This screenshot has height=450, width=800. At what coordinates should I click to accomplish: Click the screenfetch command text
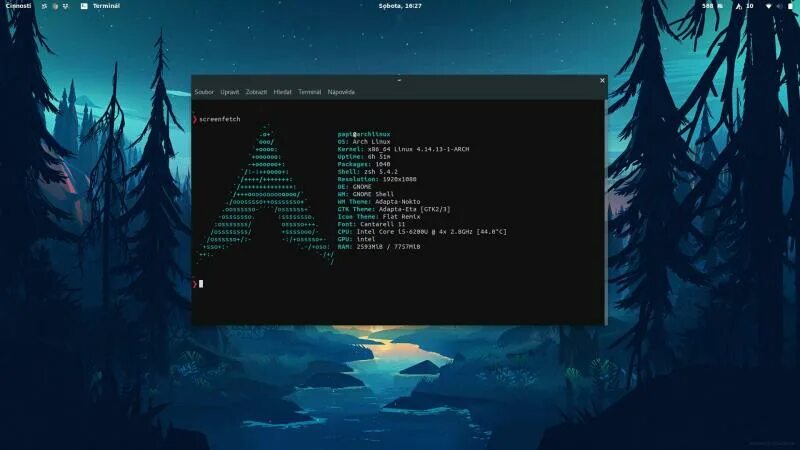(x=219, y=119)
